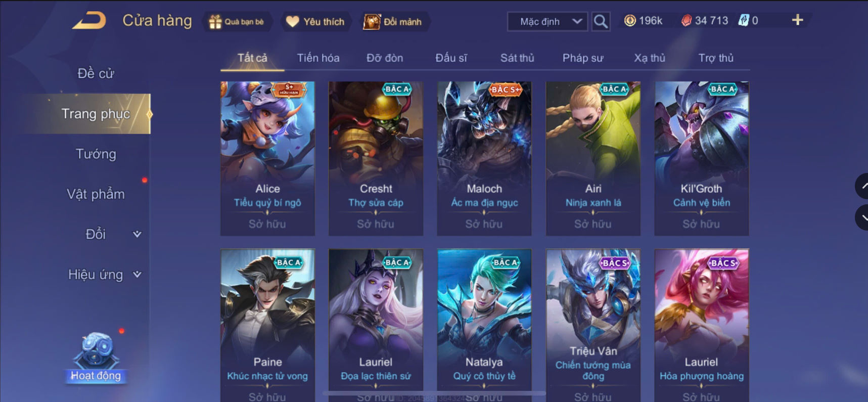Click the golden back arrow icon
This screenshot has height=402, width=868.
coord(89,21)
